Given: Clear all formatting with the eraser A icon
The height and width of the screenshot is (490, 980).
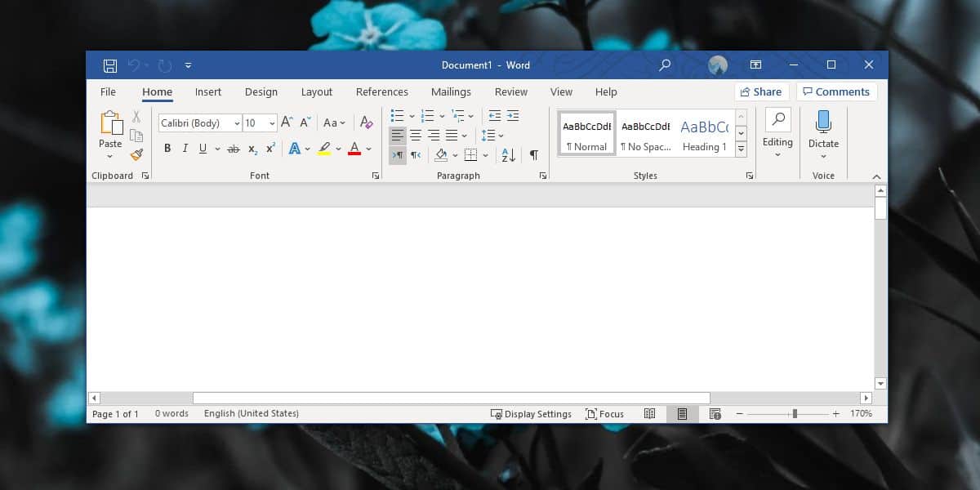Looking at the screenshot, I should pyautogui.click(x=367, y=122).
